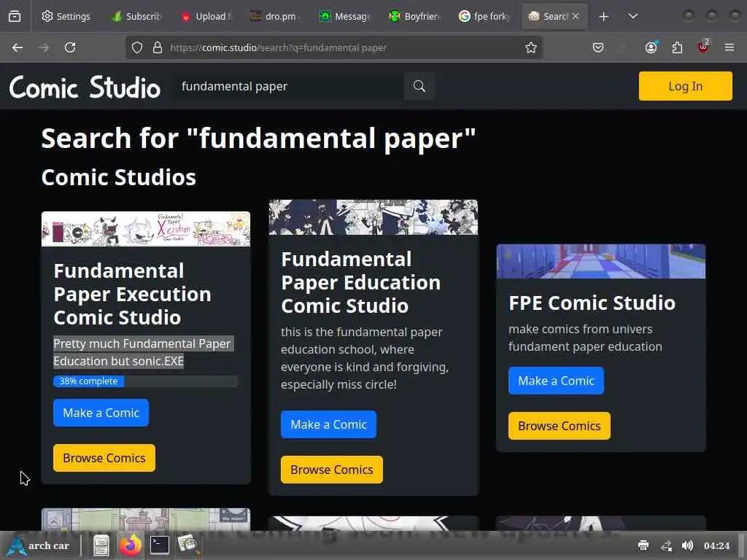Browse Comics in Paper Education studio
Screen dimensions: 747x560
tap(332, 470)
